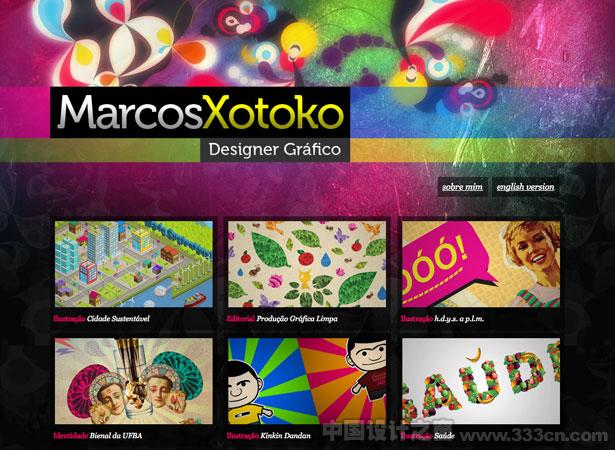
Task: Click the pink Identidade category tag
Action: [x=71, y=435]
